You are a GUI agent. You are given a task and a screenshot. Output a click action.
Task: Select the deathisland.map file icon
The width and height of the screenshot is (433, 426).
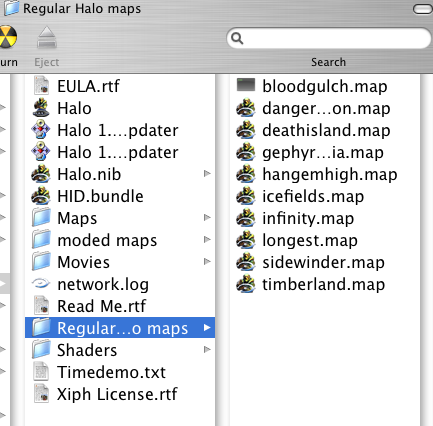click(246, 130)
